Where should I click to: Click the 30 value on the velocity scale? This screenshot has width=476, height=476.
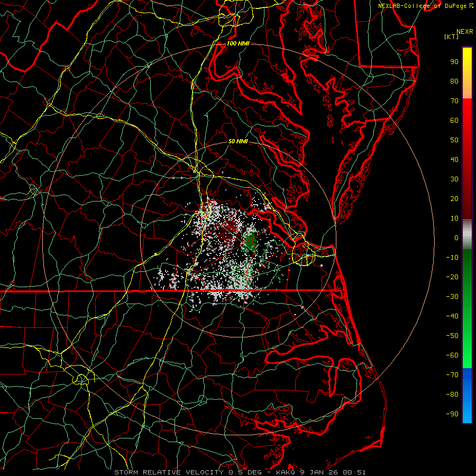[x=454, y=179]
